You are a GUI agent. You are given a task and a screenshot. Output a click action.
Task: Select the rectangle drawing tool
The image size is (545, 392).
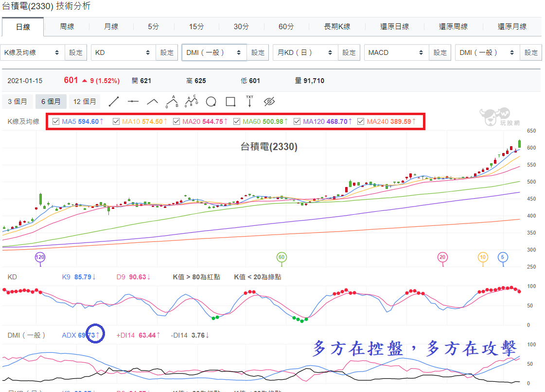point(230,102)
